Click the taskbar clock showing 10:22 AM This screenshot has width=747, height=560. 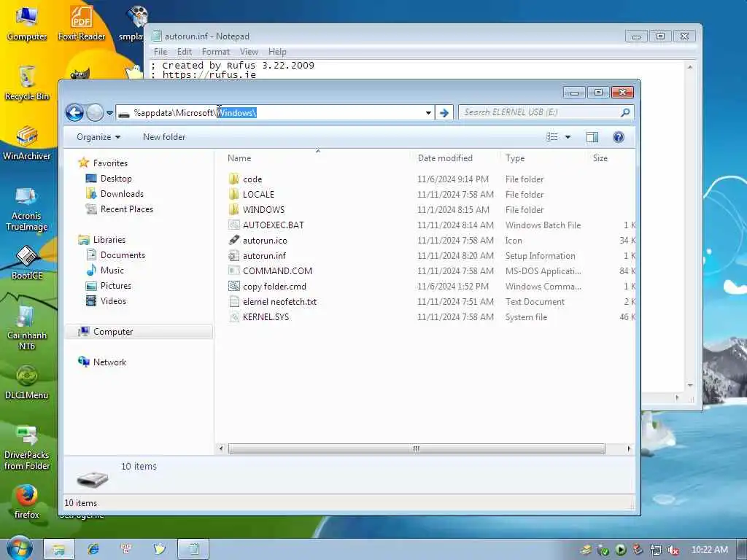click(x=709, y=550)
